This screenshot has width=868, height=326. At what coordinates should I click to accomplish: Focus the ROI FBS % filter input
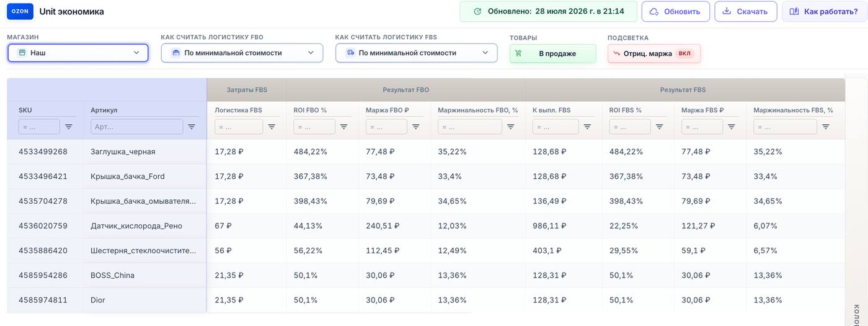click(x=630, y=127)
